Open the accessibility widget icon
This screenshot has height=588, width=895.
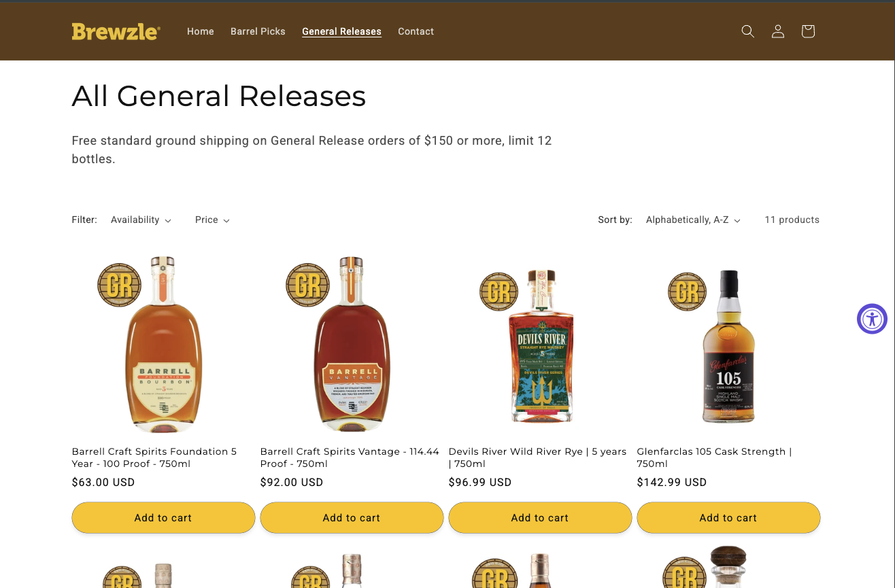tap(872, 319)
